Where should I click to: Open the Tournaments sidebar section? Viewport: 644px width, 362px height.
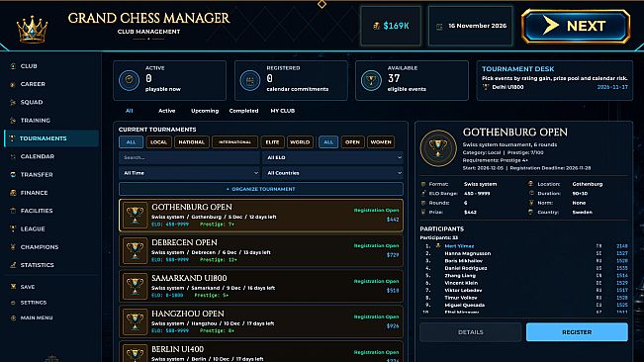click(x=51, y=138)
